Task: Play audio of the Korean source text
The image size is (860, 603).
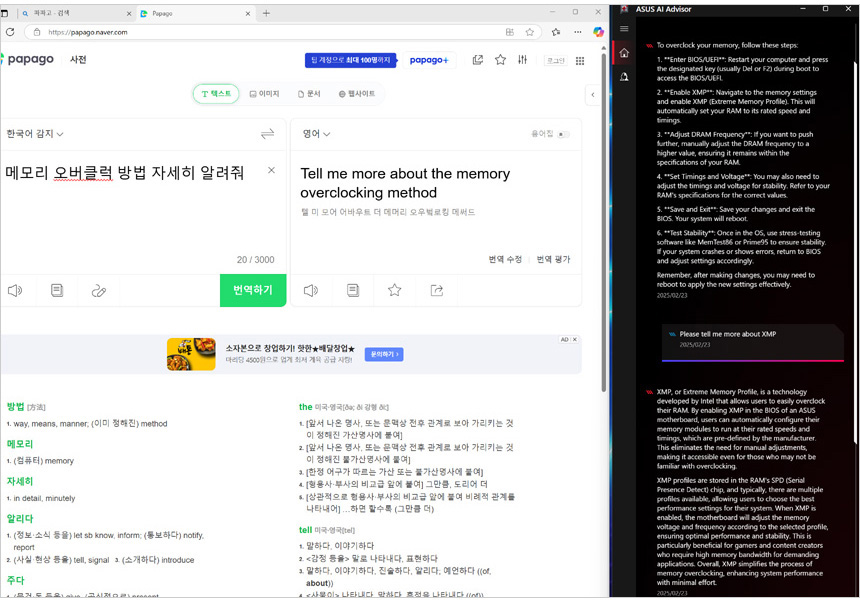Action: 15,291
